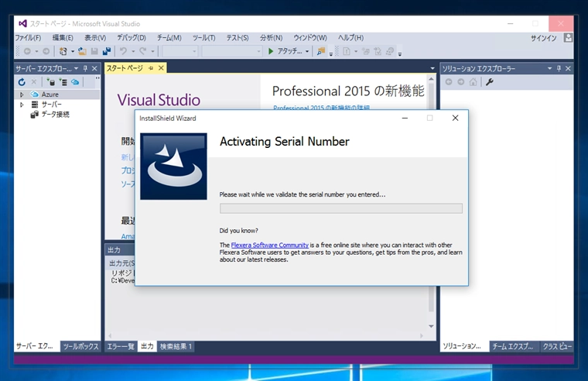
Task: Click the Redo arrow icon
Action: (x=143, y=51)
